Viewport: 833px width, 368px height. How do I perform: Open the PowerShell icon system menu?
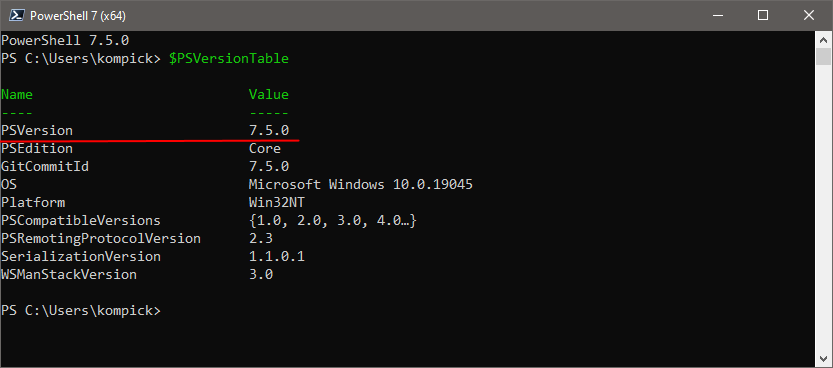point(14,15)
